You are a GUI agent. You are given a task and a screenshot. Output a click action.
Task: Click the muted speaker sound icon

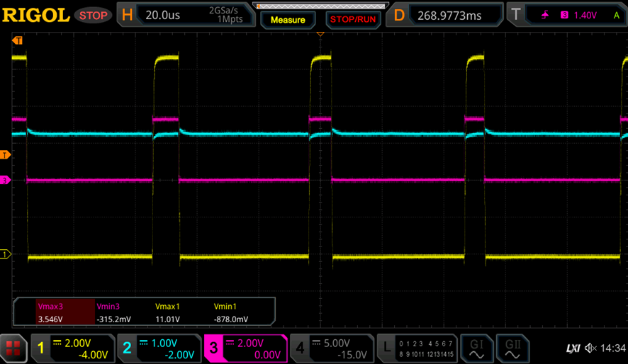pos(590,348)
